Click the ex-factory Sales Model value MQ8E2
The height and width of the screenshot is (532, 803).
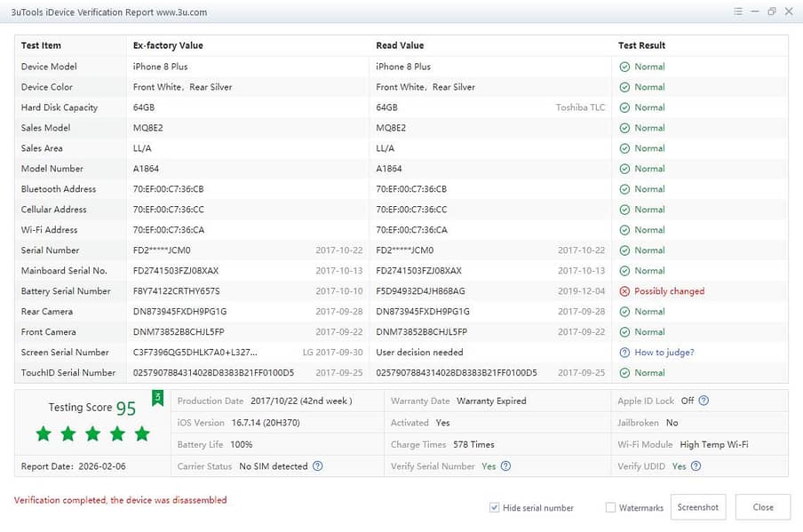pos(148,128)
